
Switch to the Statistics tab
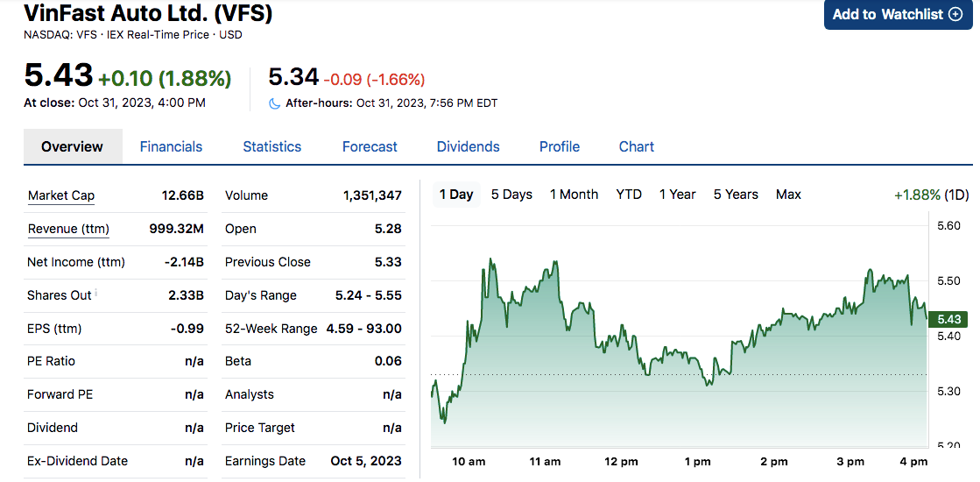point(271,147)
